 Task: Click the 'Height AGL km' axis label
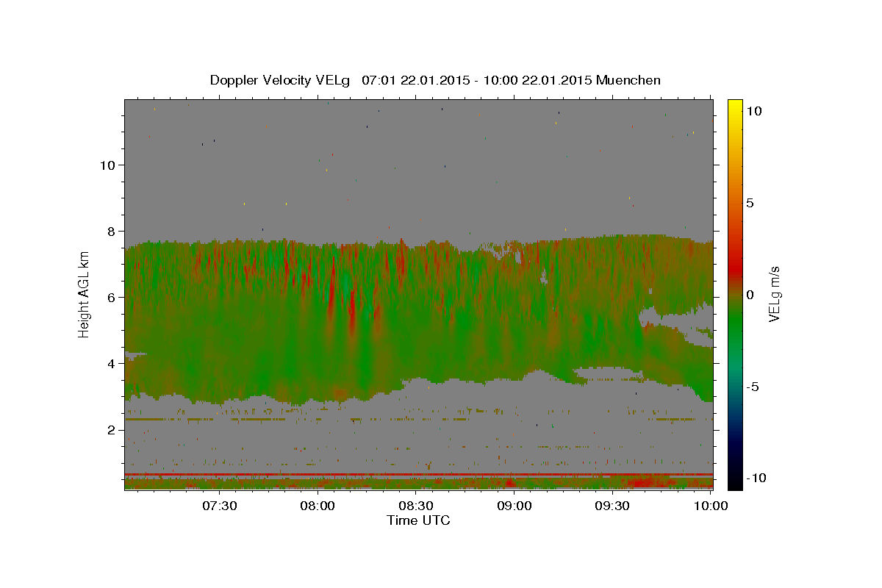(84, 293)
